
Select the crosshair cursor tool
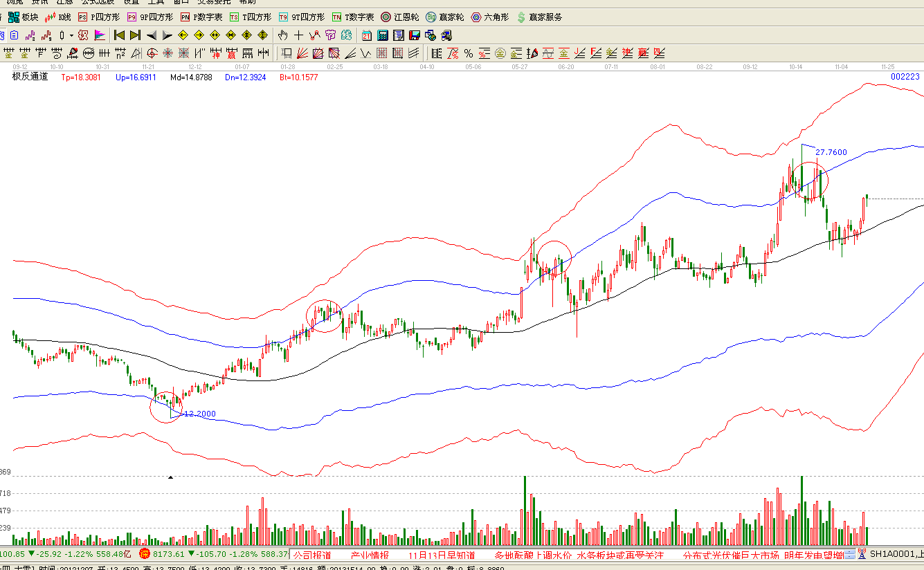pyautogui.click(x=298, y=35)
